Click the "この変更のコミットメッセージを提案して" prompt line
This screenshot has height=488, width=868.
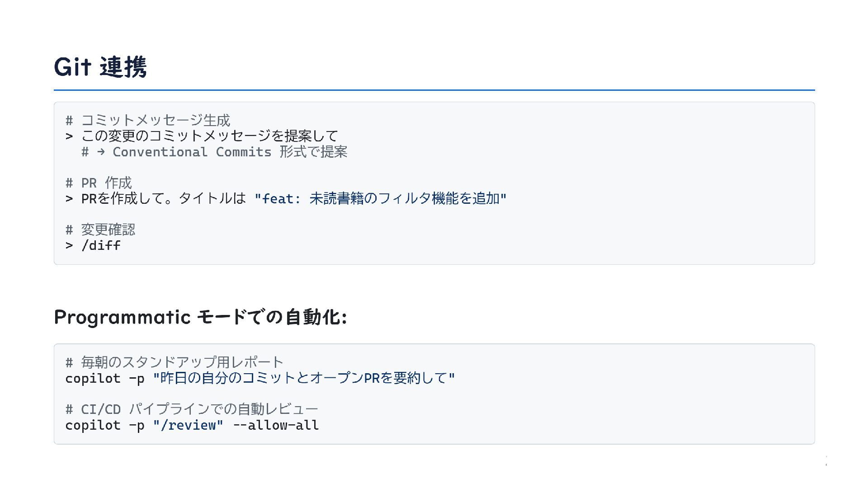click(x=209, y=136)
